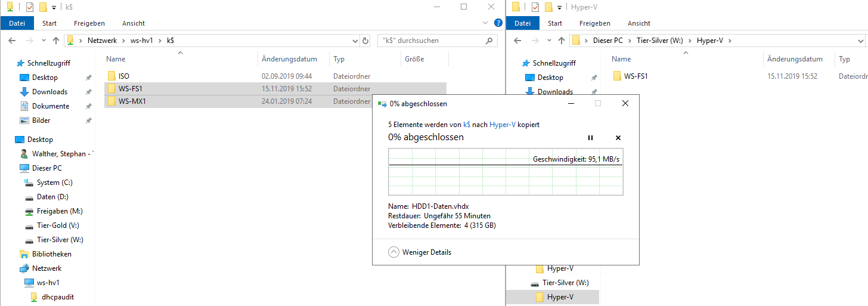Go forward in k$ window
Screen dimensions: 868x306
[29, 41]
